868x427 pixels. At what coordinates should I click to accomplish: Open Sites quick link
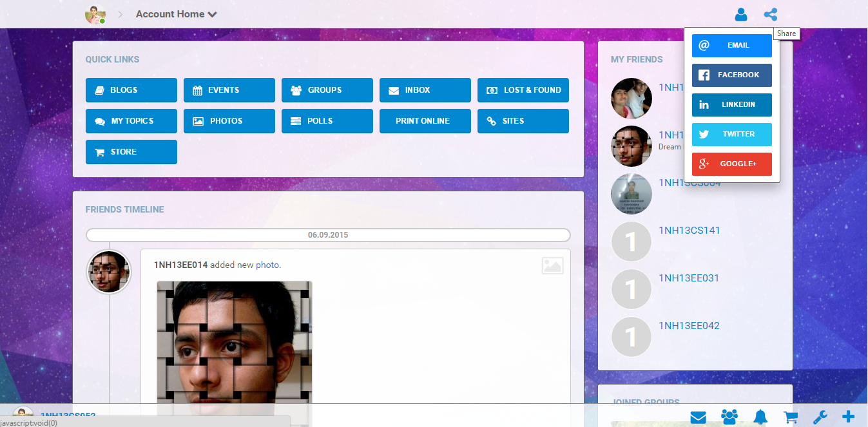(x=523, y=121)
